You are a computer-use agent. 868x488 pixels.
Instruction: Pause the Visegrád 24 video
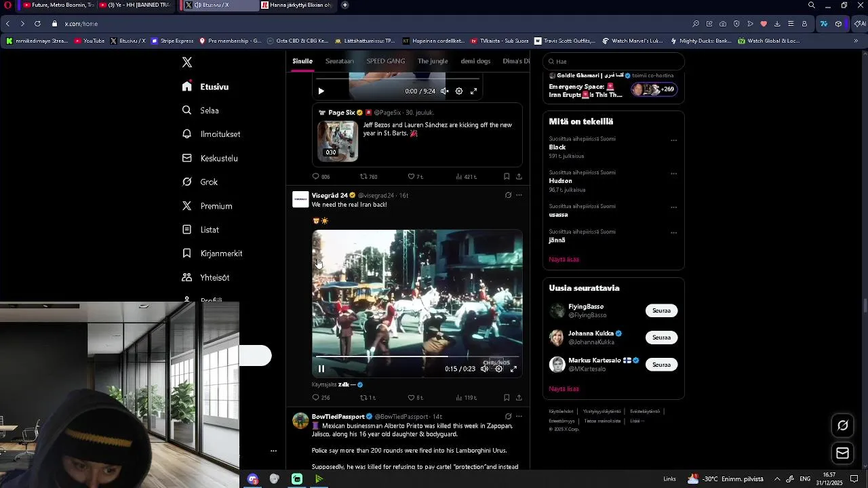click(x=321, y=369)
